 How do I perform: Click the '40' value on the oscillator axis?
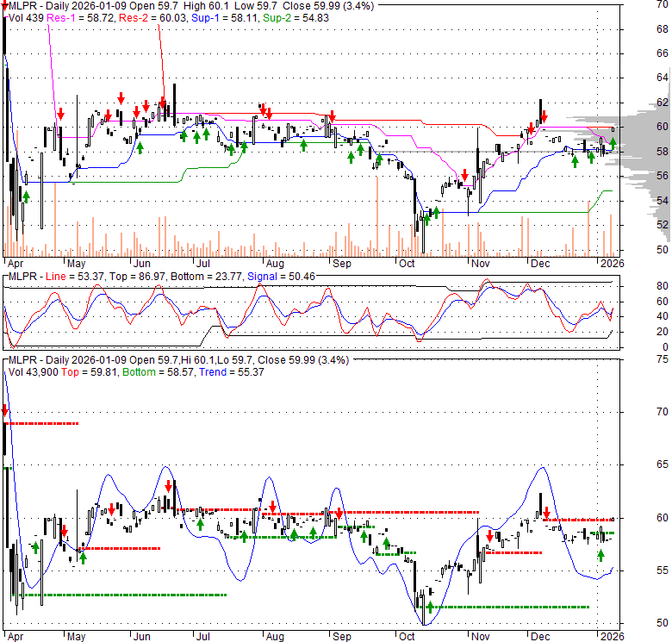click(x=663, y=316)
